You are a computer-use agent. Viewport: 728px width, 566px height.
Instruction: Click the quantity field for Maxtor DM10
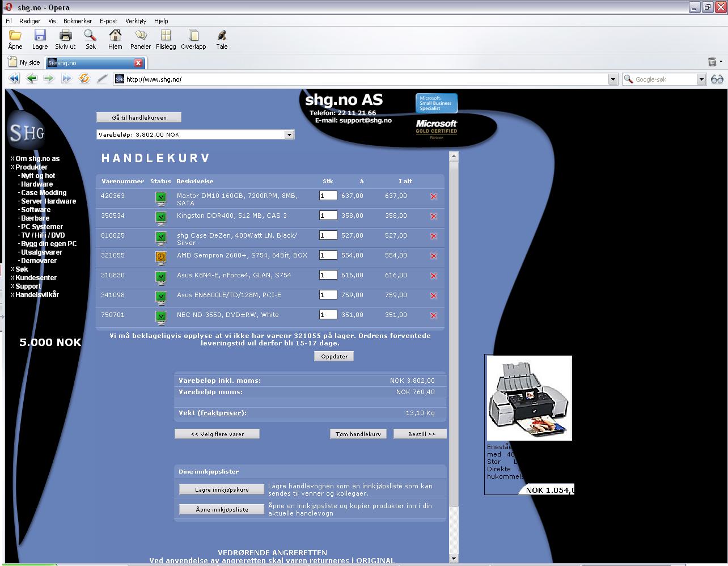coord(328,196)
